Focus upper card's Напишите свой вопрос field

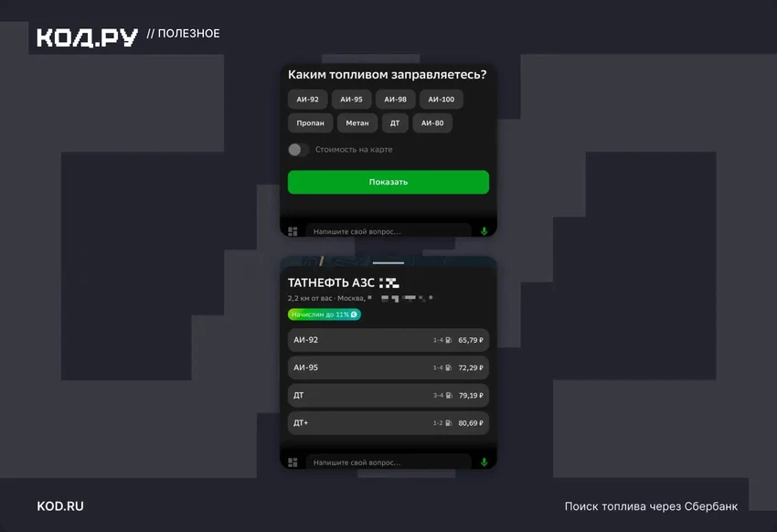(x=388, y=231)
